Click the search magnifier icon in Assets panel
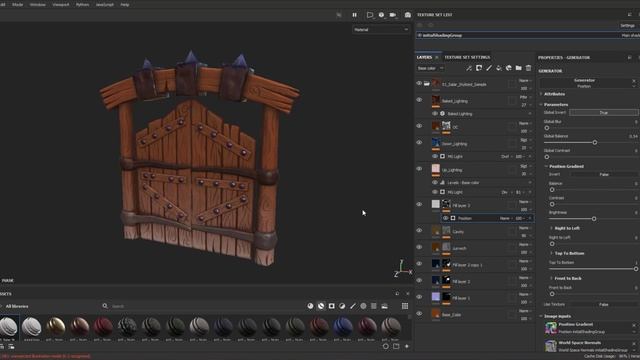Image resolution: width=640 pixels, height=360 pixels. click(105, 306)
